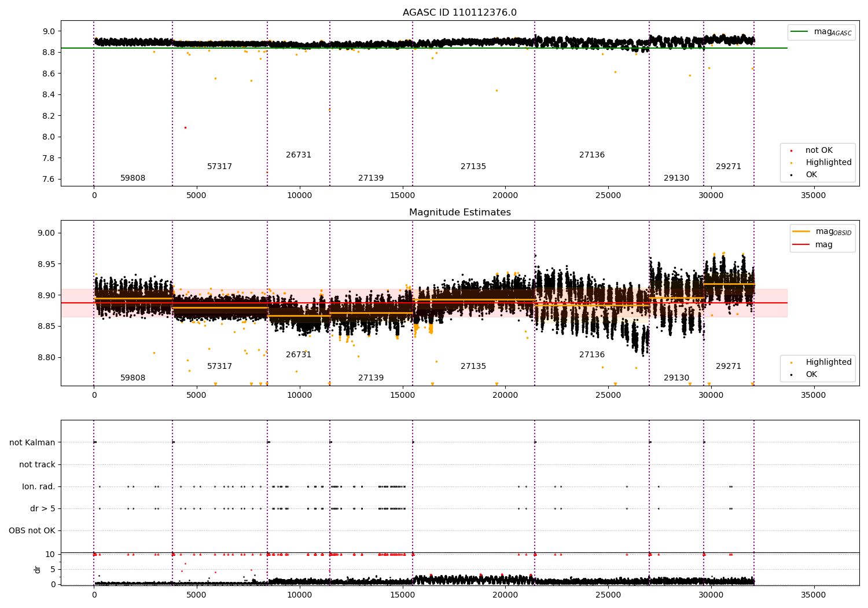The image size is (868, 608).
Task: Click the 10 tick on the dr axis
Action: tap(50, 554)
